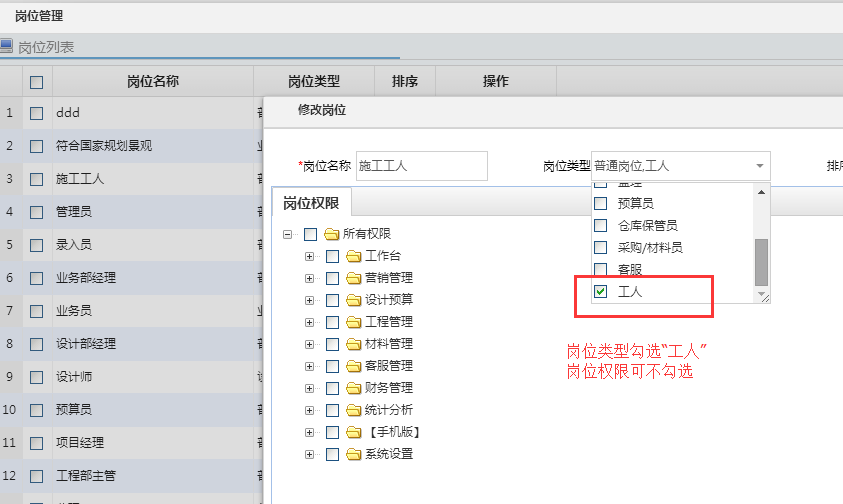
Task: Select the 客服管理 tree item label
Action: tap(389, 366)
